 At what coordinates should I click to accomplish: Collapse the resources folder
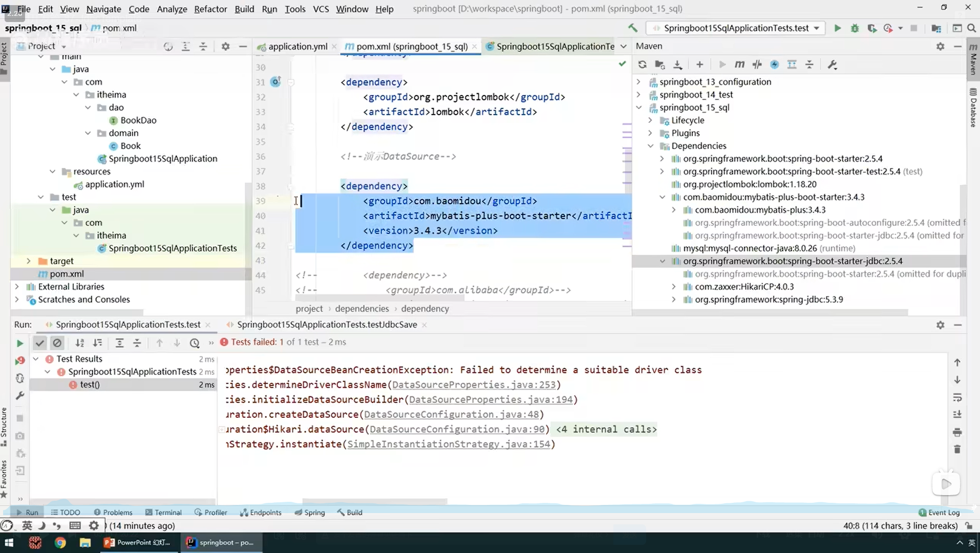pyautogui.click(x=52, y=172)
